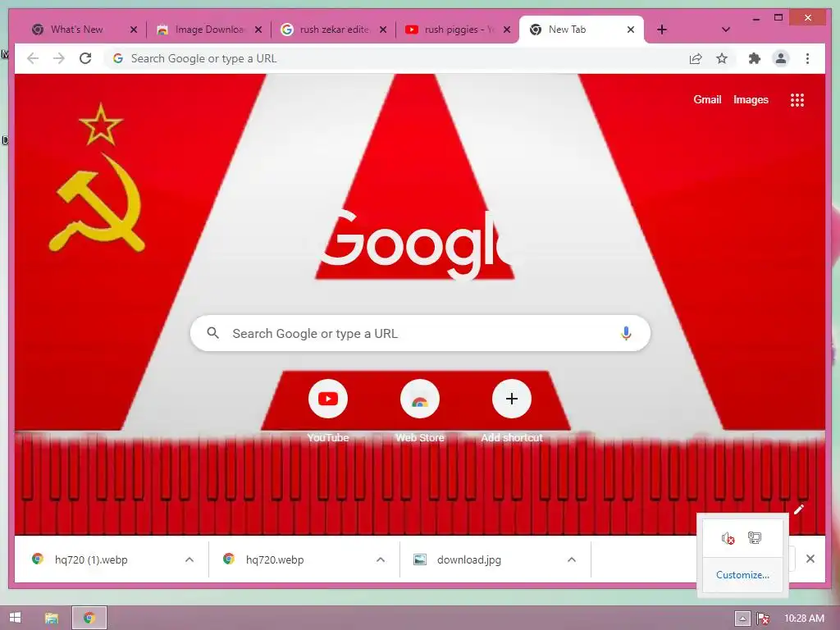The image size is (840, 630).
Task: Close the New Tab tab
Action: (x=631, y=30)
